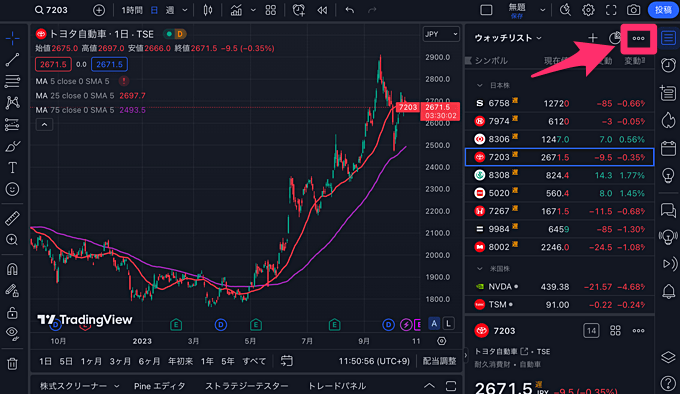This screenshot has height=394, width=680.
Task: Open the ストラテジーテスター tab
Action: pos(246,386)
